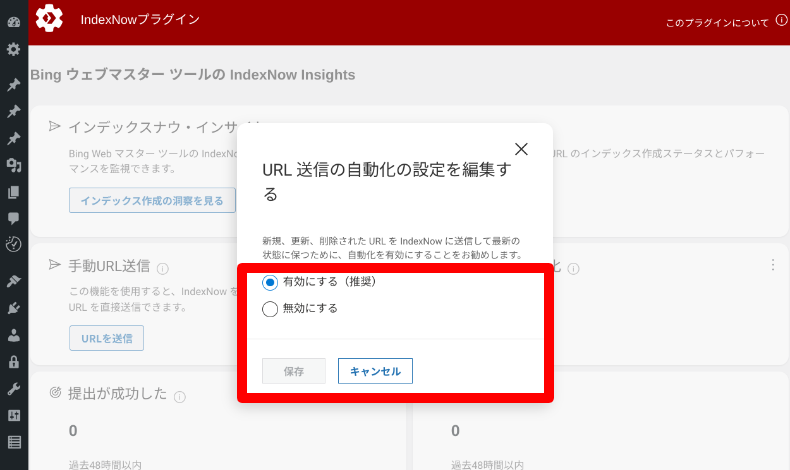Open the WordPress Dashboard sidebar icon
This screenshot has height=470, width=790.
pos(14,22)
